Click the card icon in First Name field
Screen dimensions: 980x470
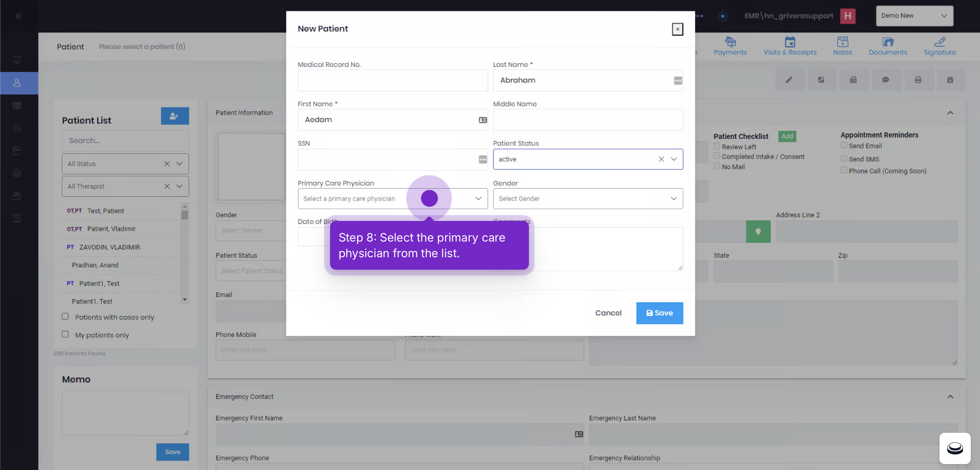coord(482,120)
